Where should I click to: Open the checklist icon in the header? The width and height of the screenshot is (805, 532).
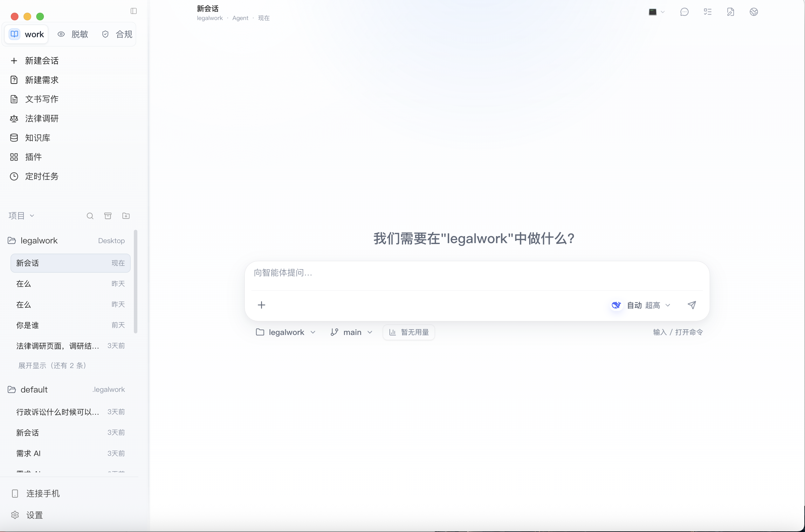708,12
